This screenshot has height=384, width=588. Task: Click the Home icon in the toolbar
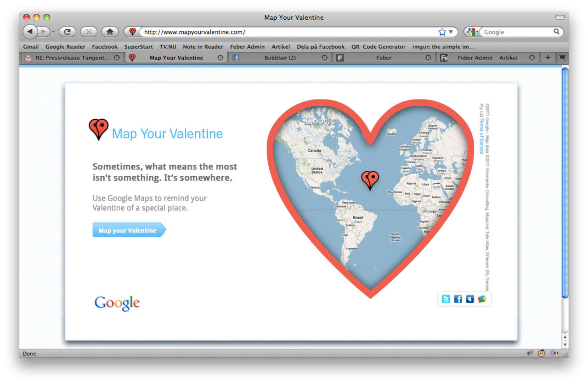(110, 32)
